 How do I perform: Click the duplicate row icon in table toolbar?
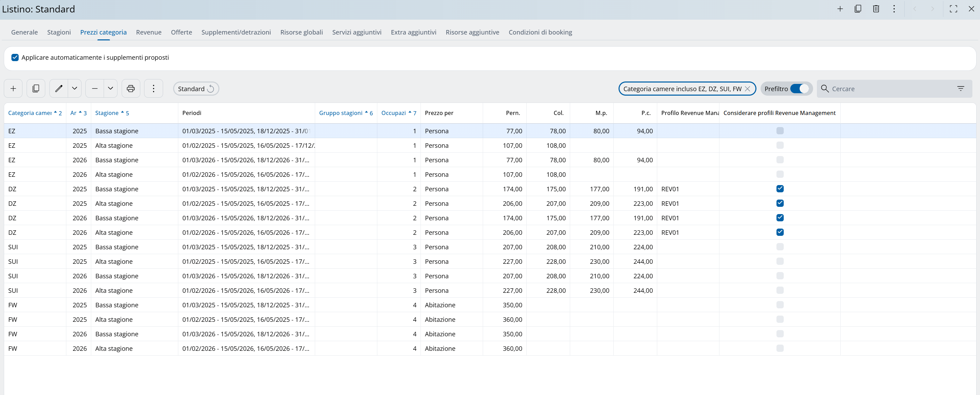[36, 89]
